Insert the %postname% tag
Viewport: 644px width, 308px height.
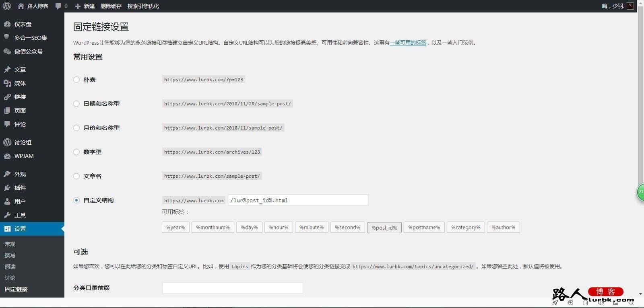(x=424, y=228)
